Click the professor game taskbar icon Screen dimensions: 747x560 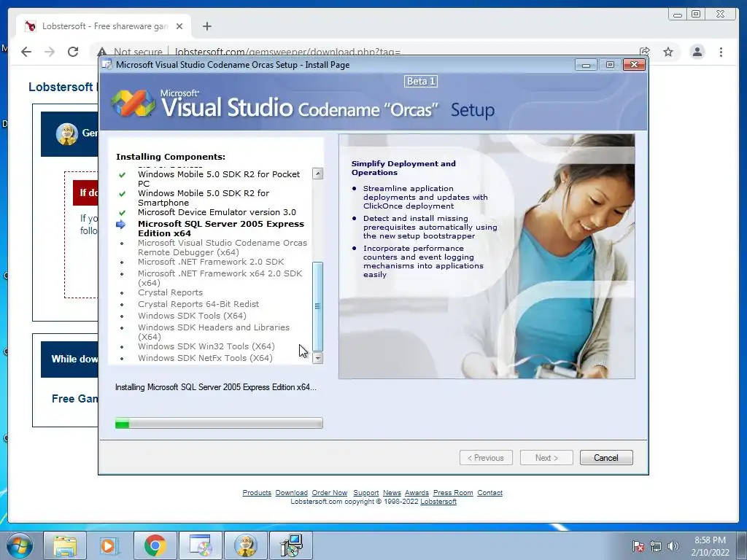pos(245,545)
